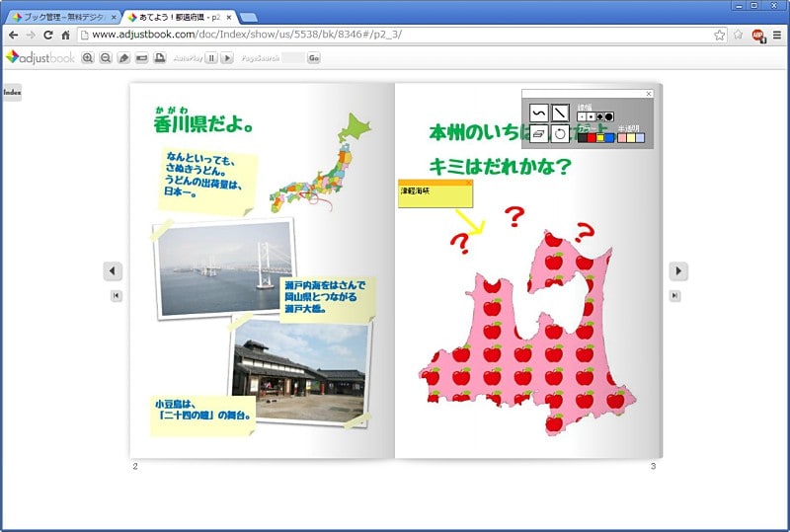The width and height of the screenshot is (790, 532).
Task: Click the print icon in toolbar
Action: tap(159, 58)
